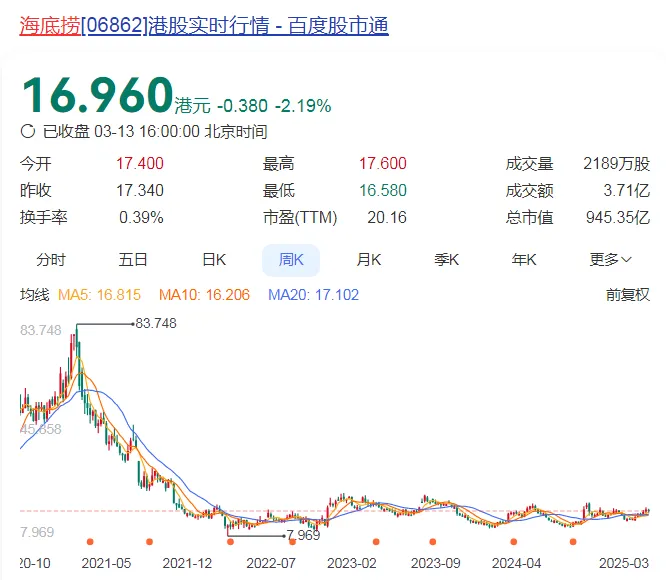Viewport: 666px width, 580px height.
Task: Click the 45.858 y-axis price label
Action: (41, 429)
